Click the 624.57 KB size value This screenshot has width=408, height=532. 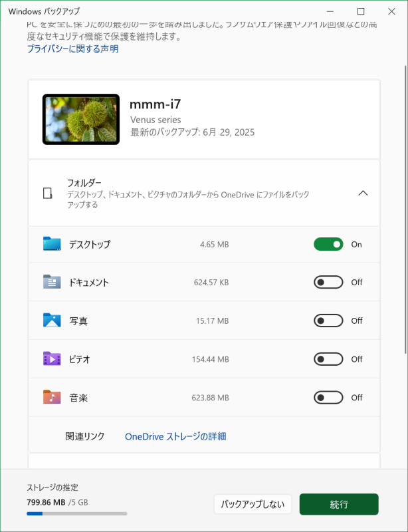tap(211, 282)
